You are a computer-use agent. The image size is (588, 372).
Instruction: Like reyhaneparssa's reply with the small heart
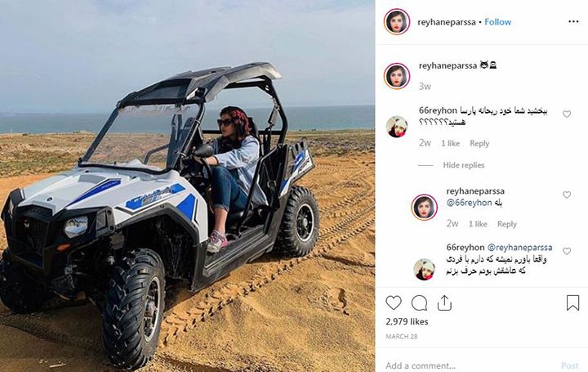coord(567,195)
